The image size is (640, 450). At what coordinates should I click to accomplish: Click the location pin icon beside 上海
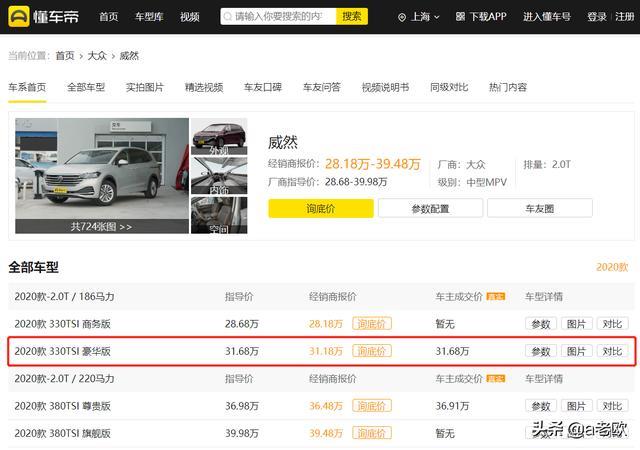pyautogui.click(x=402, y=17)
